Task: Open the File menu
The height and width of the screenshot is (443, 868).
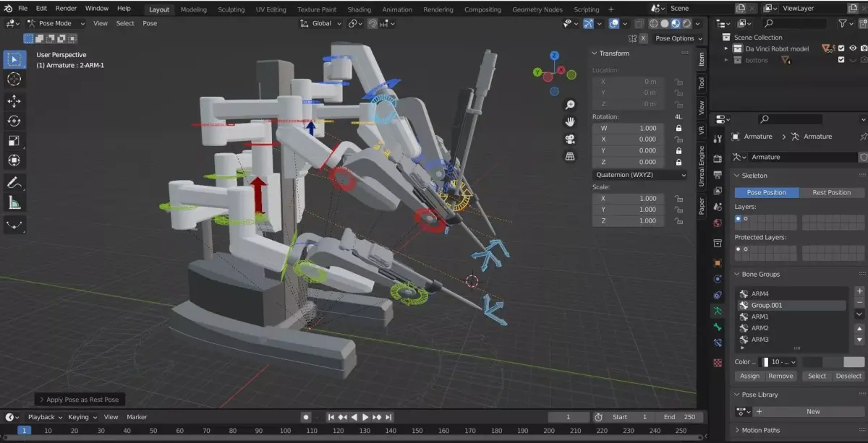Action: click(x=22, y=9)
